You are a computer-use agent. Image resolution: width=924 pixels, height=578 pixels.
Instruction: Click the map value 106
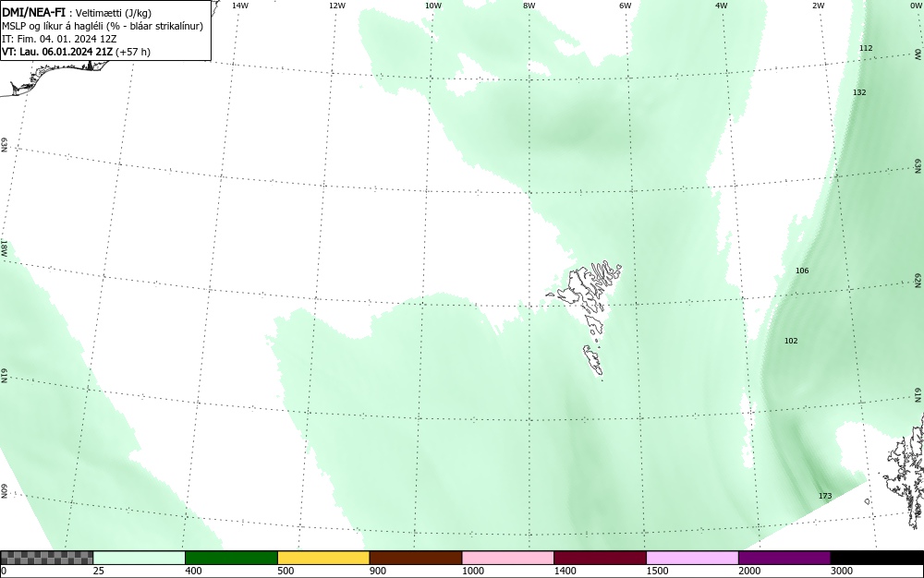pos(802,271)
